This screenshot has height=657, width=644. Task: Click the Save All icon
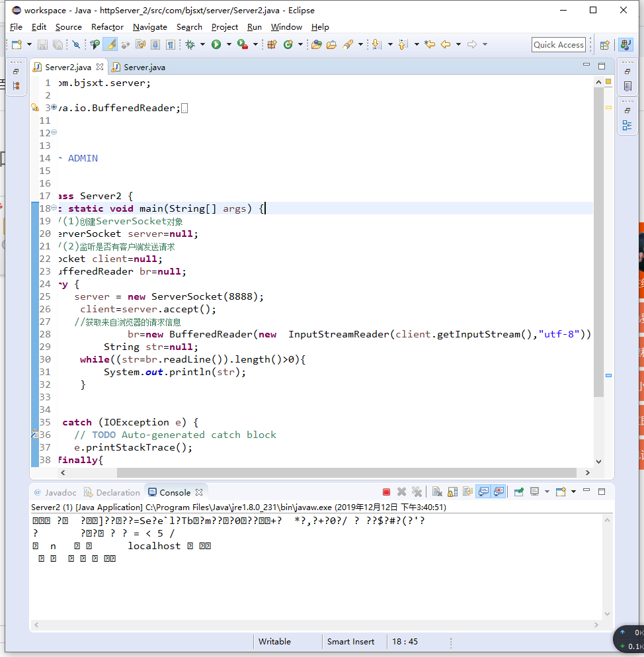pyautogui.click(x=58, y=44)
